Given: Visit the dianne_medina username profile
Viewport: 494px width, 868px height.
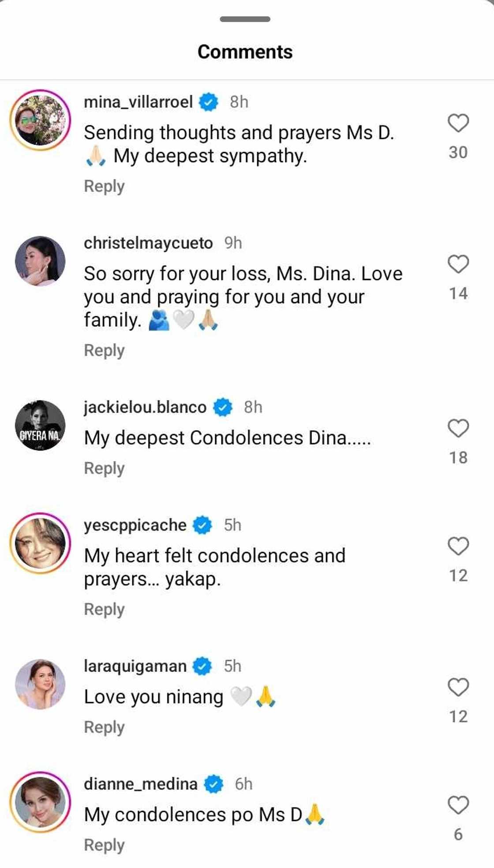Looking at the screenshot, I should 140,784.
